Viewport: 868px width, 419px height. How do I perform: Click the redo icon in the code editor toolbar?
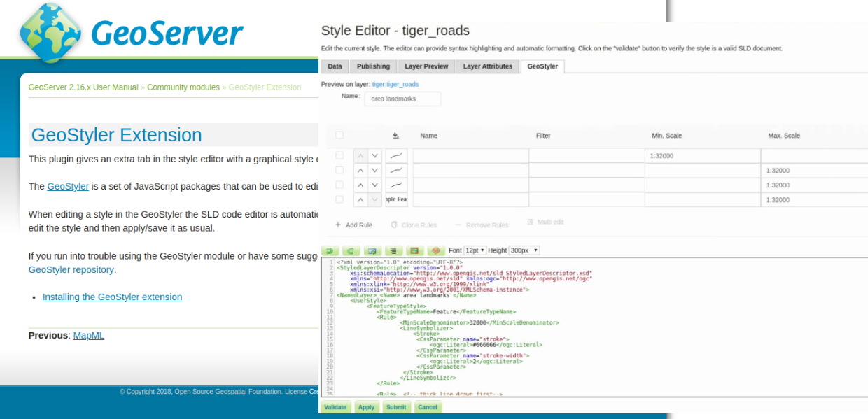pos(351,250)
